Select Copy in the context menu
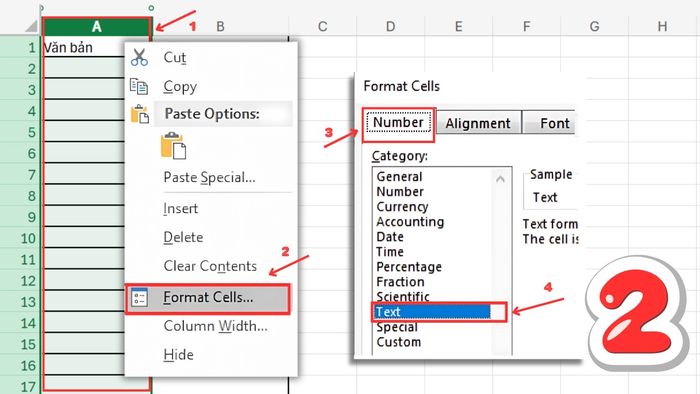This screenshot has height=394, width=700. (x=180, y=87)
